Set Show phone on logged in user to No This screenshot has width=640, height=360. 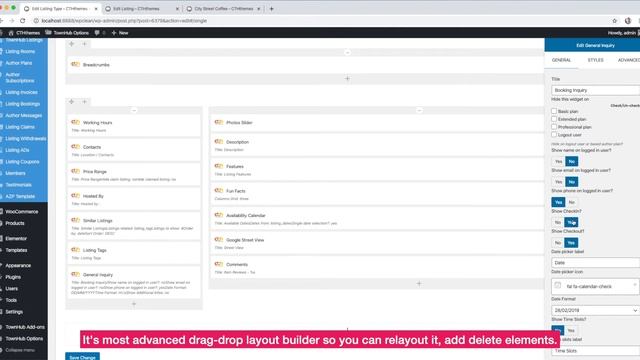(x=571, y=202)
